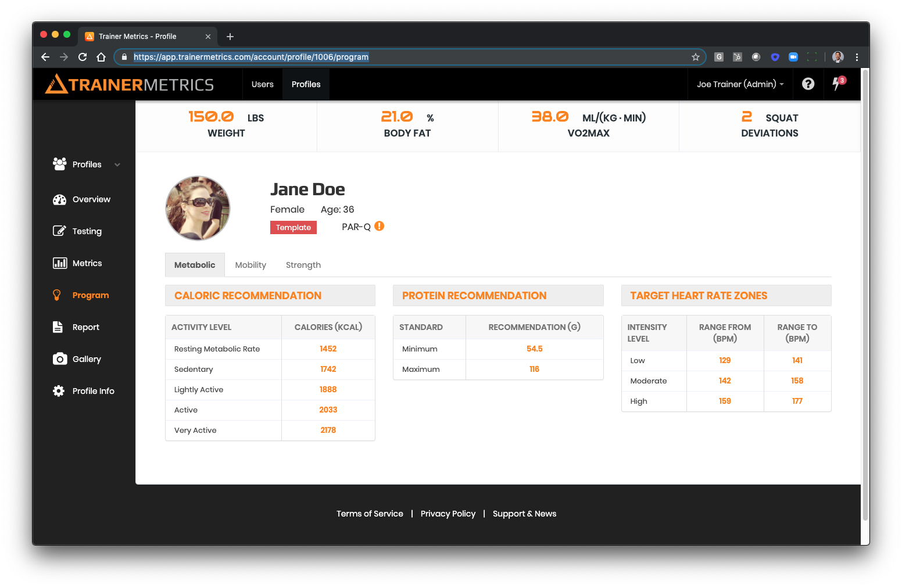Viewport: 902px width, 588px height.
Task: Click the Maximum protein value 116
Action: tap(534, 369)
